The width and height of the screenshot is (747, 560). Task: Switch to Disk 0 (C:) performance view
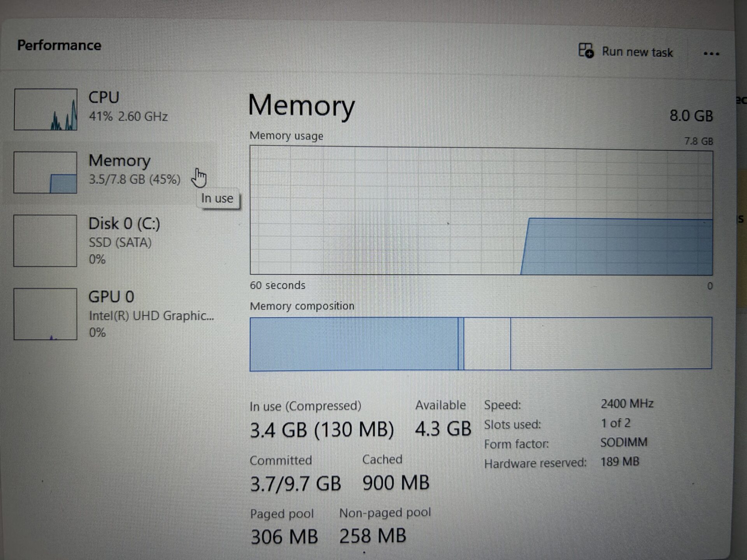[124, 224]
